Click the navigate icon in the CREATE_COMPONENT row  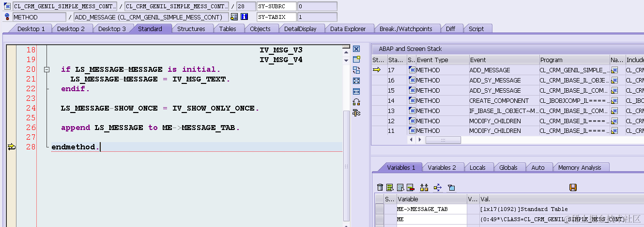click(614, 101)
